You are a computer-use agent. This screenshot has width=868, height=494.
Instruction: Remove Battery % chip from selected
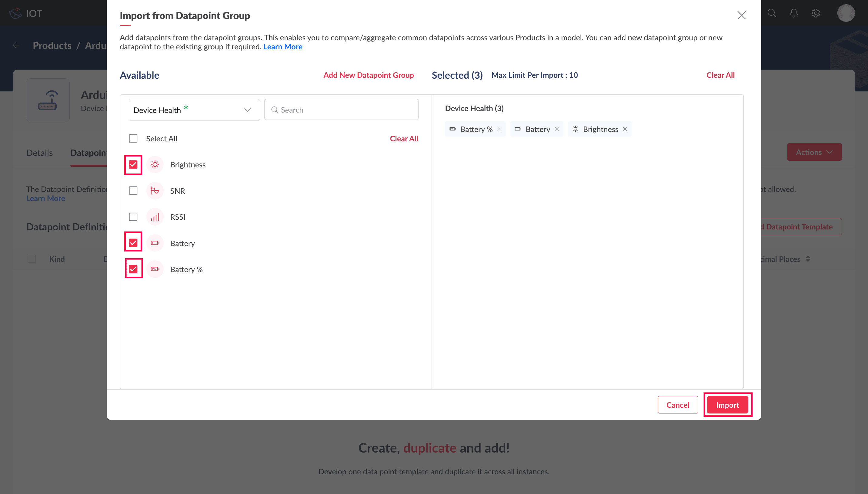tap(499, 129)
